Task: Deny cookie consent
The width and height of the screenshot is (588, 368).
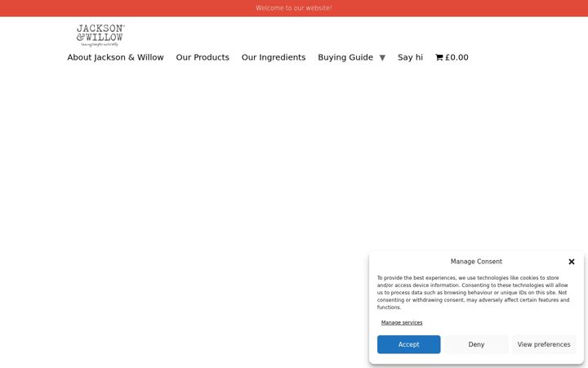Action: point(476,344)
